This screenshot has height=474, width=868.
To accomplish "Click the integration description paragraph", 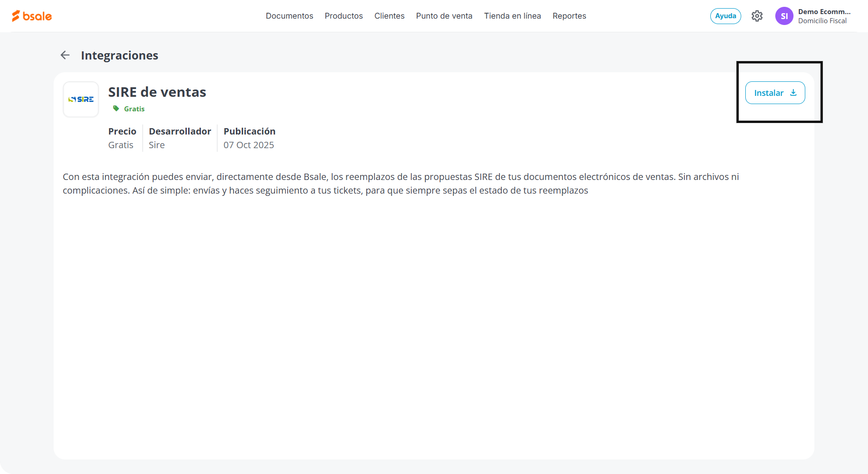I will 401,184.
